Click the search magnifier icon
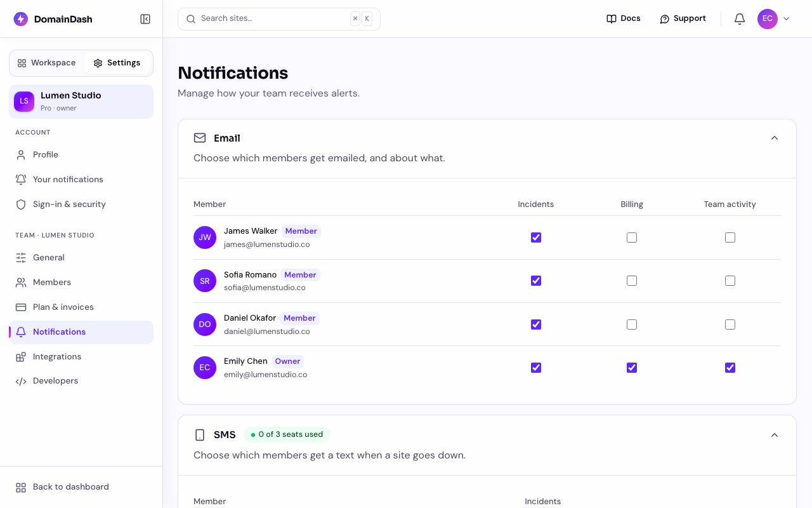Image resolution: width=812 pixels, height=508 pixels. (191, 19)
